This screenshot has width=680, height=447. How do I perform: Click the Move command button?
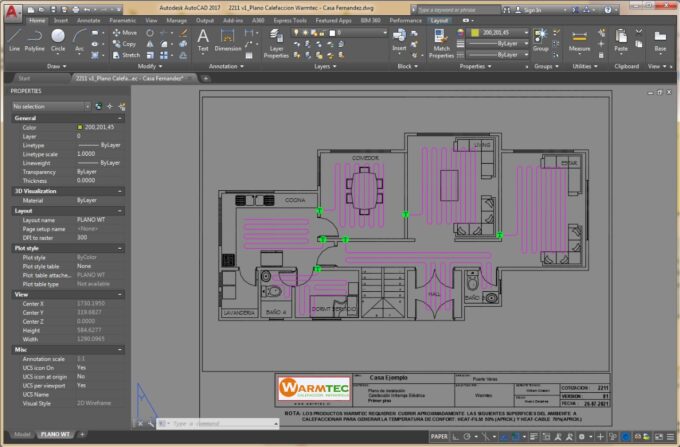[124, 32]
